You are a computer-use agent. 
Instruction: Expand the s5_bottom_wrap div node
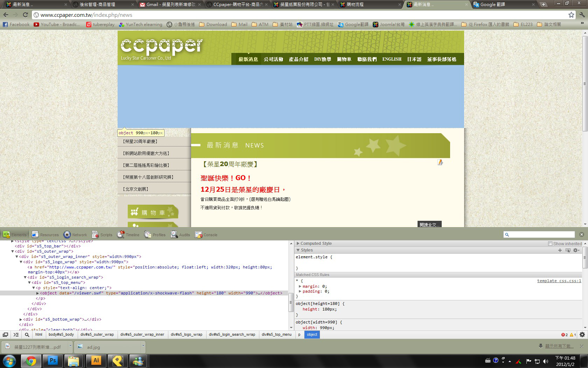21,320
